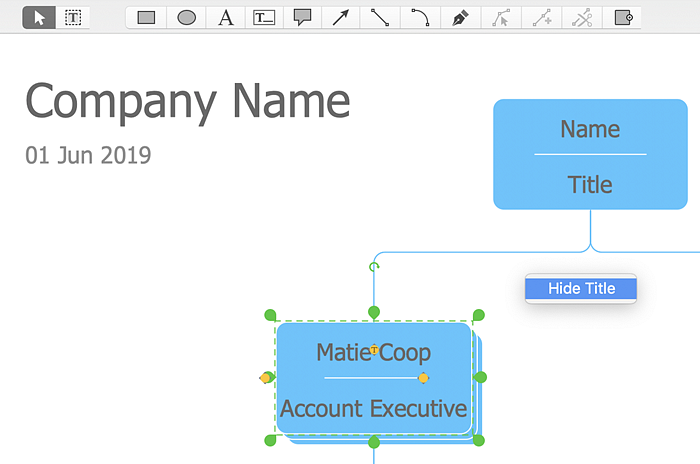This screenshot has width=700, height=464.
Task: Pick the text box tool
Action: click(264, 18)
